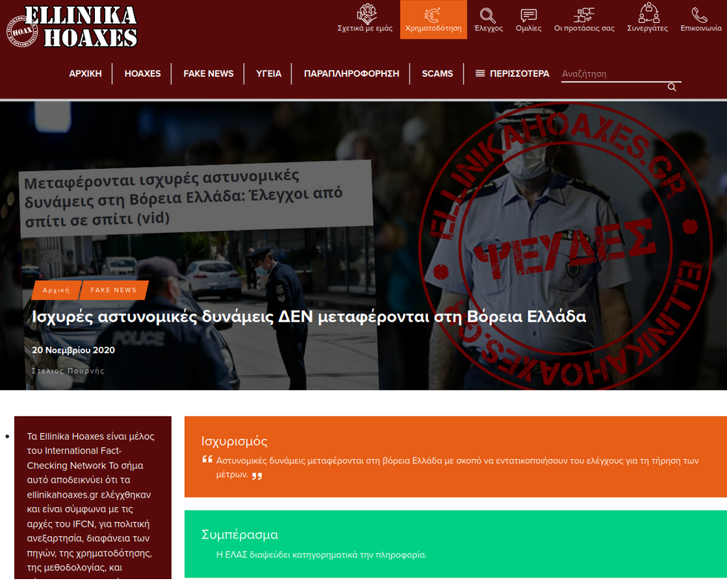The image size is (727, 588).
Task: Click the Οι προτάσεις σας icon
Action: [584, 16]
